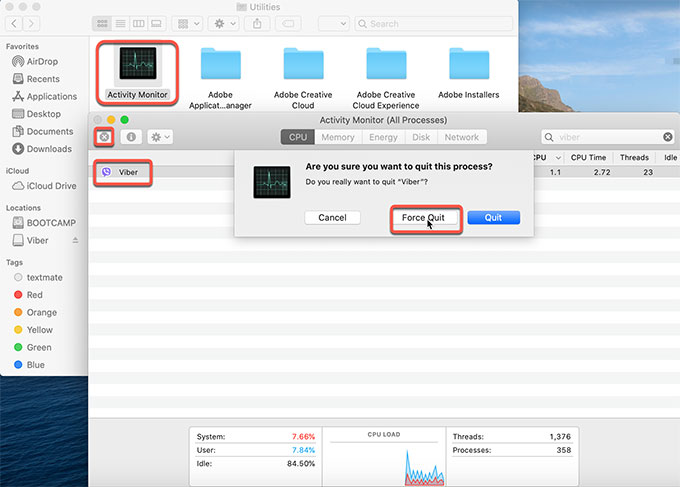Click the Idle percentage value 84.50%
The image size is (680, 487).
[301, 464]
